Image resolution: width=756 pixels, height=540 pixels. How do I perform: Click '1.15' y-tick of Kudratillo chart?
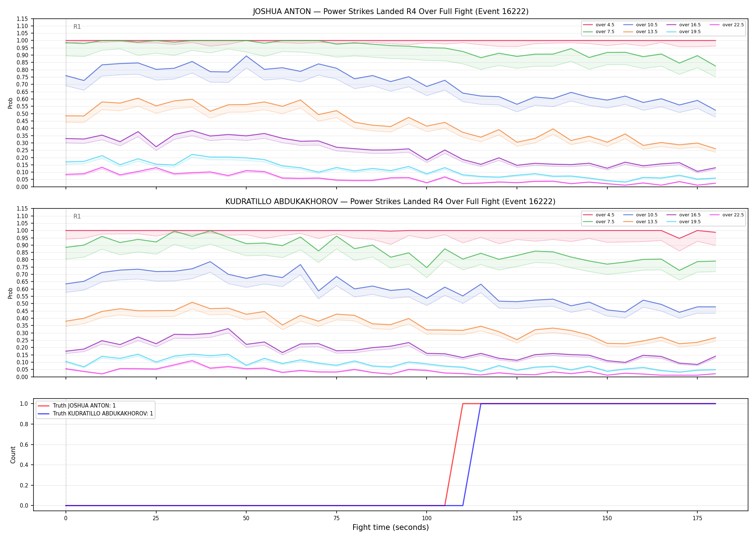[23, 209]
